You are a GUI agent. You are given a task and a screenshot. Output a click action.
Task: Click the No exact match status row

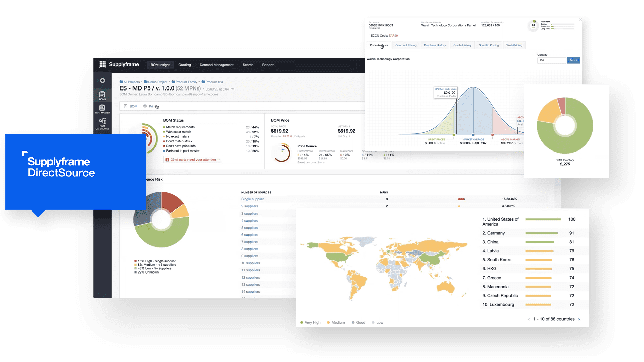[x=211, y=137]
